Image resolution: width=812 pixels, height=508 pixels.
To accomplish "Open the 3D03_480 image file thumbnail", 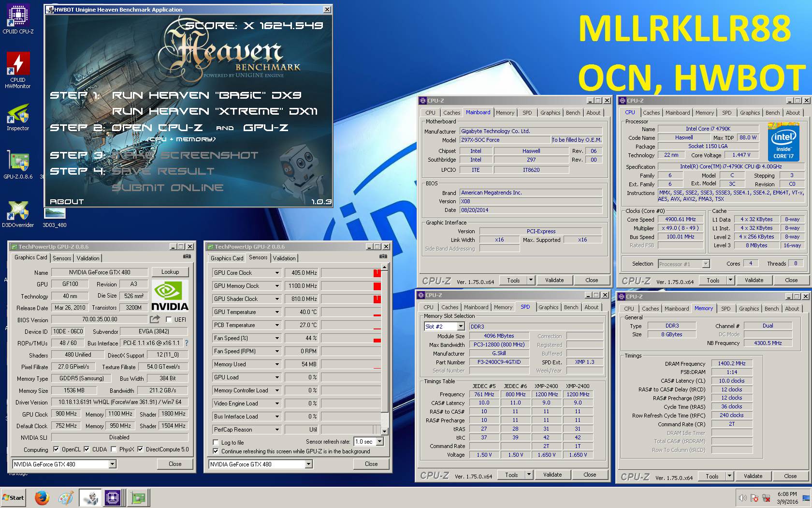I will point(55,217).
